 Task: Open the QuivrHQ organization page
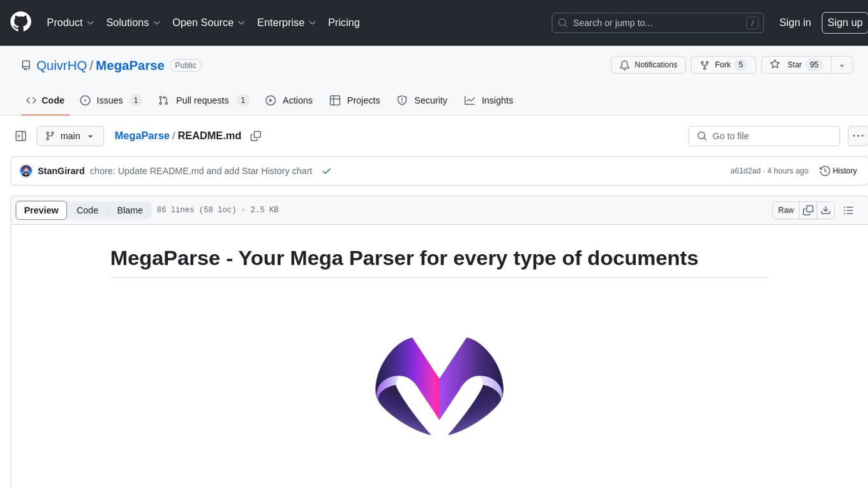(61, 66)
